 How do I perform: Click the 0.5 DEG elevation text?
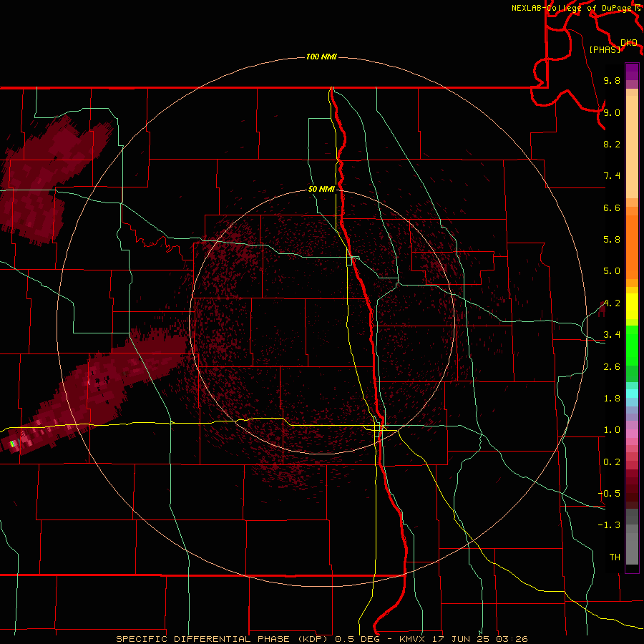tap(357, 639)
